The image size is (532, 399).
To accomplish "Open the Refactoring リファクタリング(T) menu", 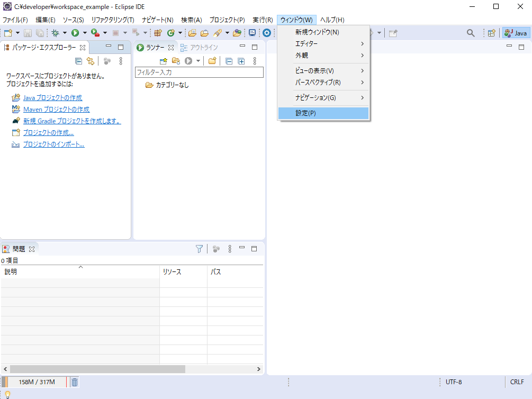I will pyautogui.click(x=113, y=20).
